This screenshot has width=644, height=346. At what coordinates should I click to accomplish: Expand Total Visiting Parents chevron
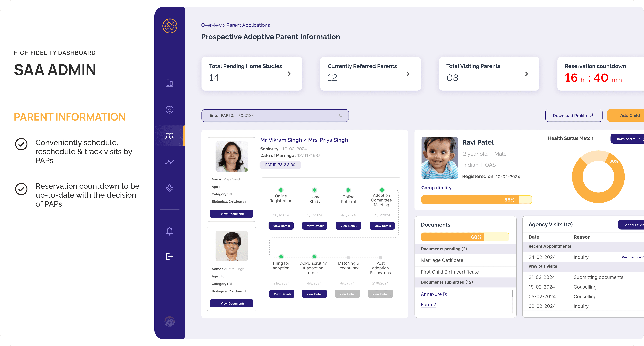point(526,74)
